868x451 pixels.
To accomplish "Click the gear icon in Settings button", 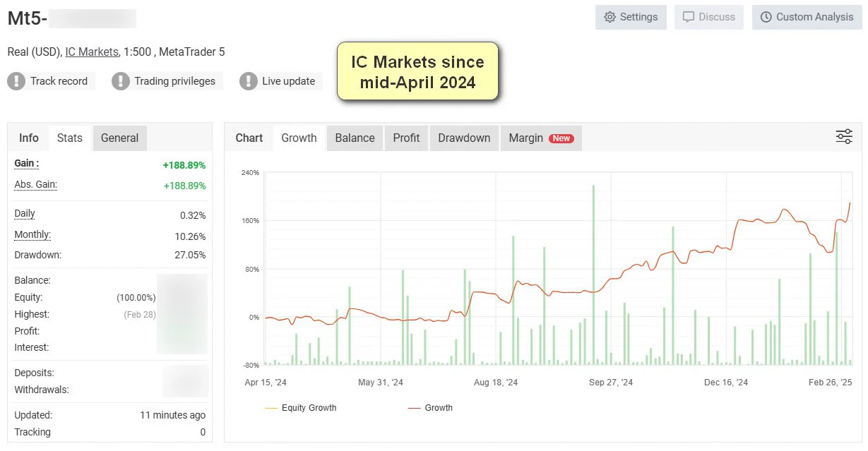I will [610, 17].
